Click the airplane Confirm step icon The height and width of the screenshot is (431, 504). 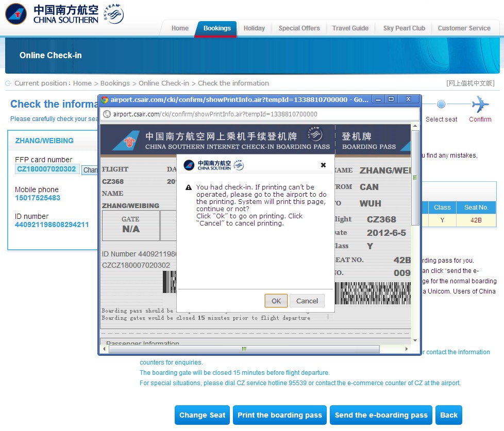click(x=480, y=105)
